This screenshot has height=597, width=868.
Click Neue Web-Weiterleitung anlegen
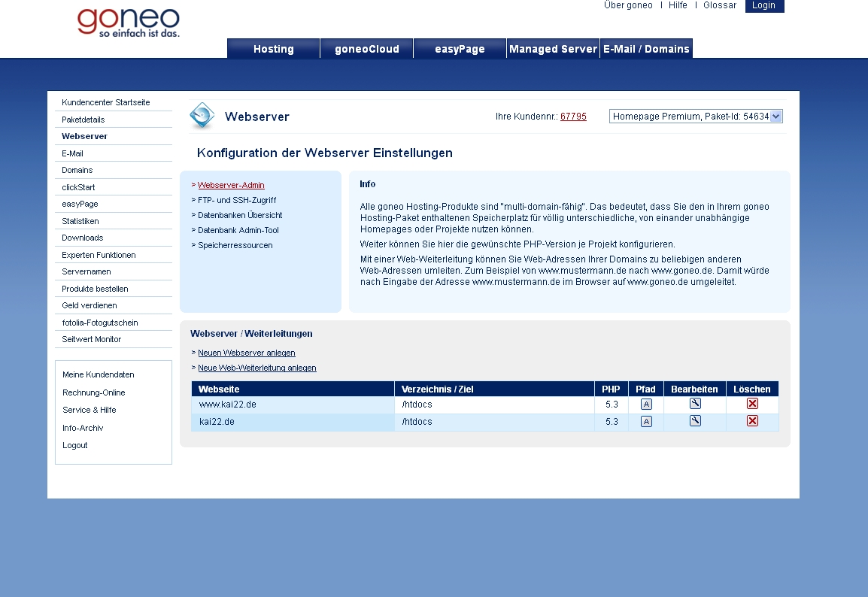point(256,368)
